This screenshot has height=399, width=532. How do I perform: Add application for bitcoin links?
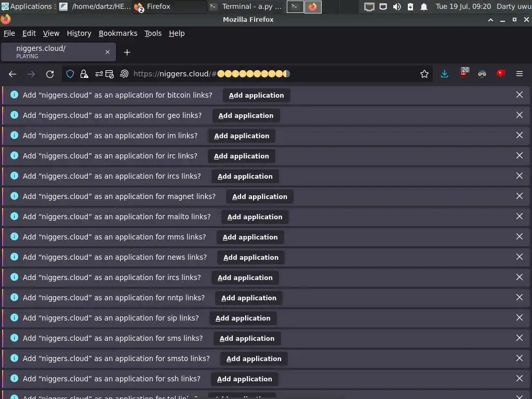point(256,96)
